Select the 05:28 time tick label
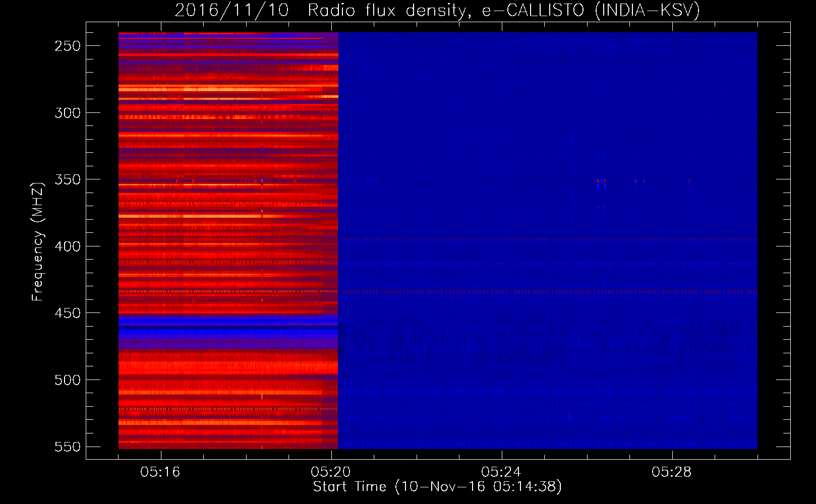This screenshot has width=816, height=504. pos(672,472)
